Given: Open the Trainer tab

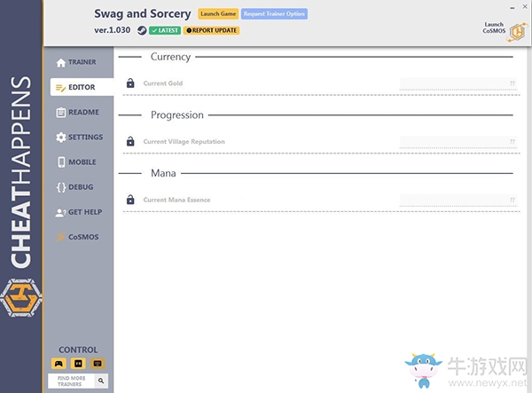Looking at the screenshot, I should [x=76, y=62].
